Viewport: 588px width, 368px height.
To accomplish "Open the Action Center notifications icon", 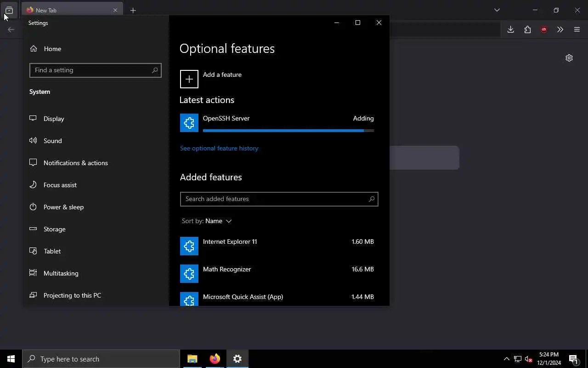I will (573, 359).
